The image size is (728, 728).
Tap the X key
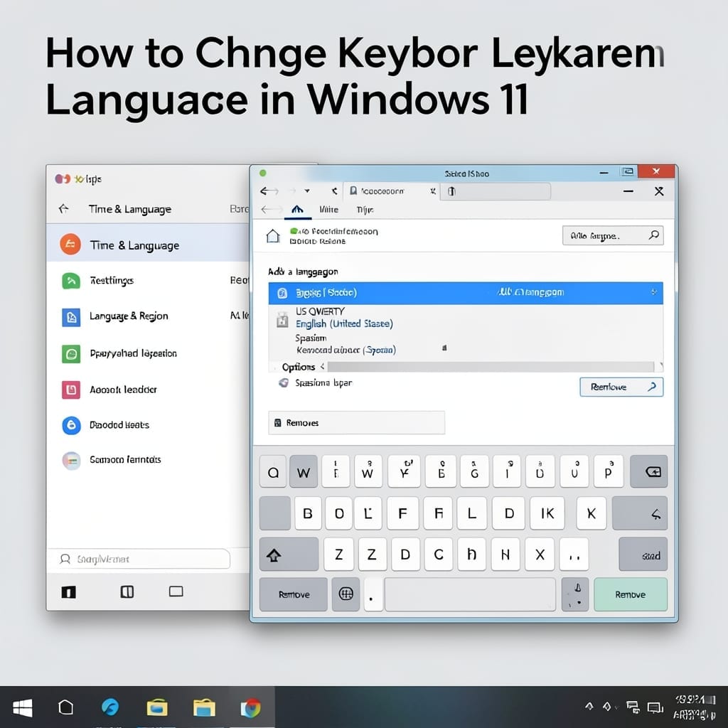(x=540, y=555)
